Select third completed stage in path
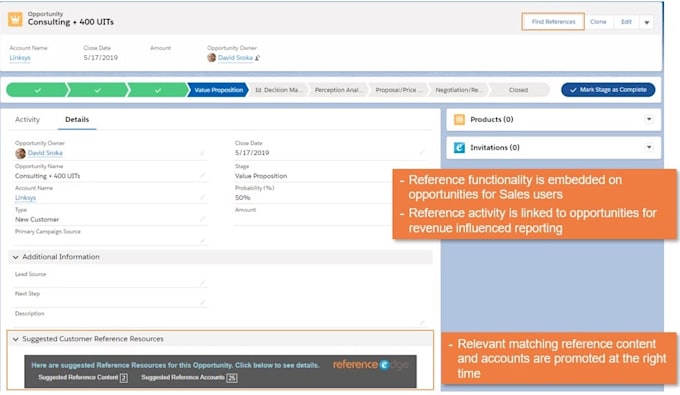The width and height of the screenshot is (680, 395). pyautogui.click(x=158, y=90)
